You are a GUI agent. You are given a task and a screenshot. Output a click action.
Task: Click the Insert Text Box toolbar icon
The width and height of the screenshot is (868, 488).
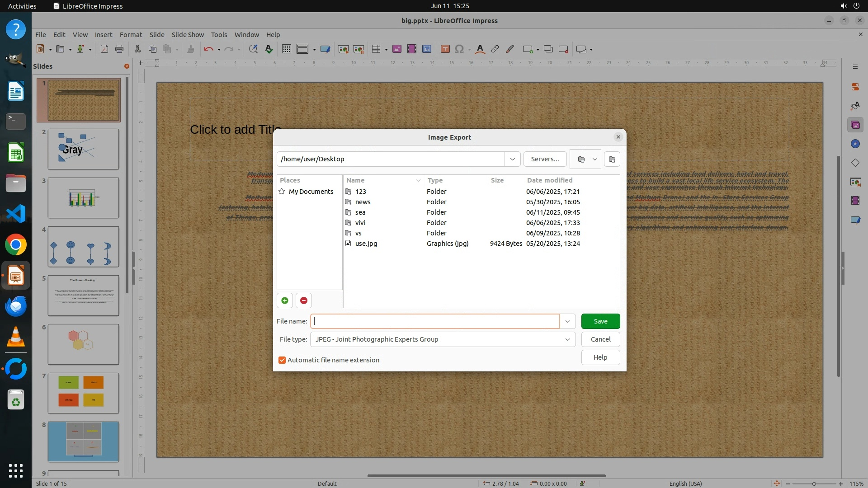point(445,49)
